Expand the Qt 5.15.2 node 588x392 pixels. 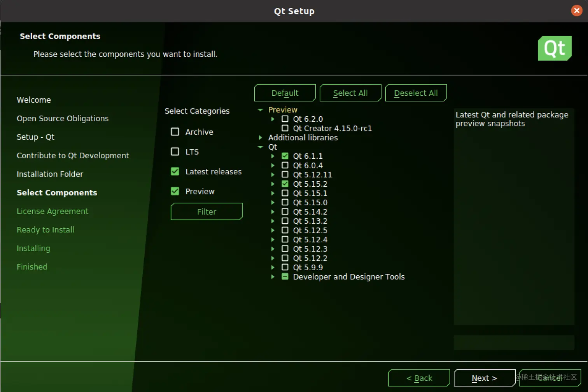pos(273,184)
